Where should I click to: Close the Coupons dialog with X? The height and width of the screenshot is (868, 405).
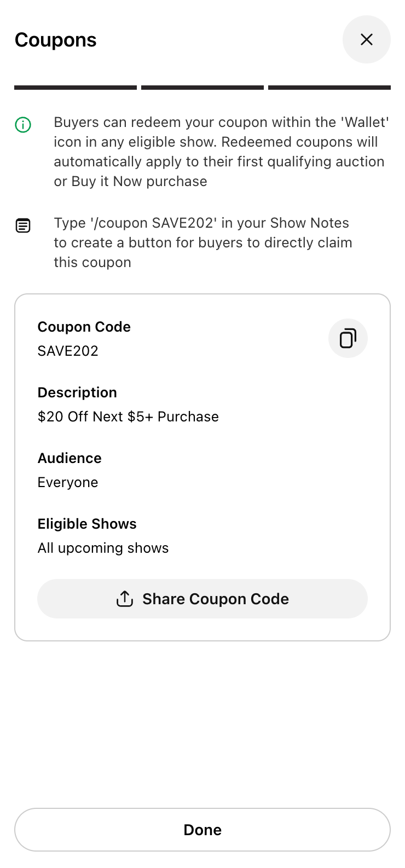[366, 39]
